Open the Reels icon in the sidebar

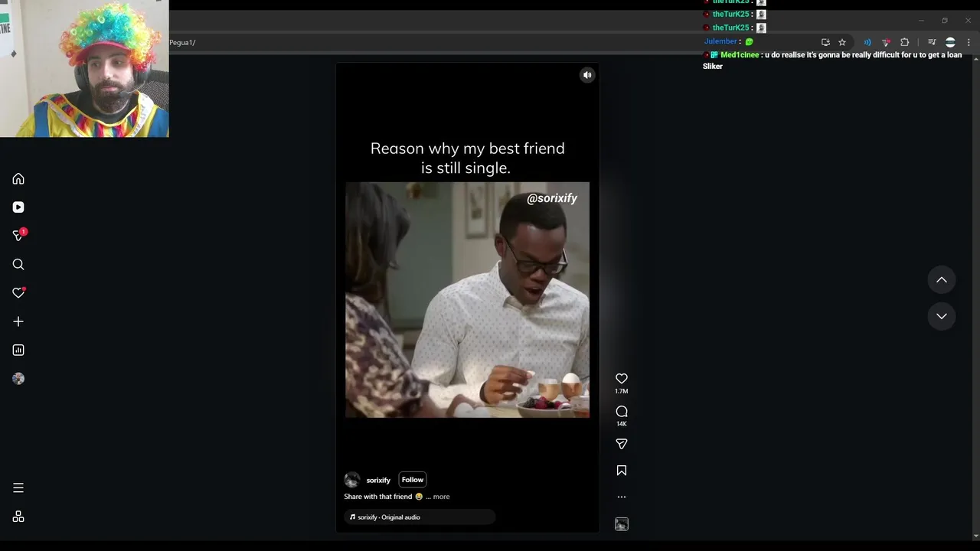pyautogui.click(x=18, y=207)
